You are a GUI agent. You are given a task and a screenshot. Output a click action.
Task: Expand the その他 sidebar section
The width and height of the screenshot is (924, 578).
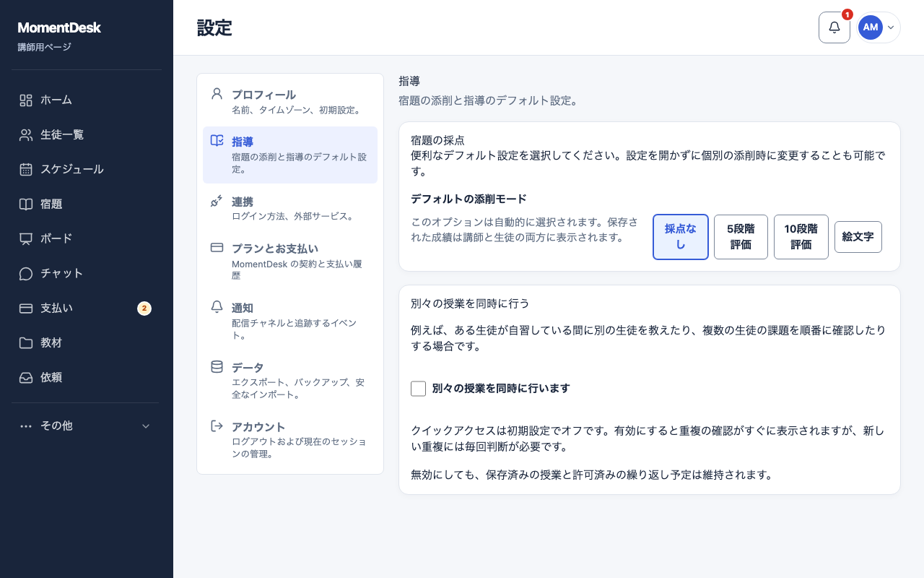(x=87, y=426)
